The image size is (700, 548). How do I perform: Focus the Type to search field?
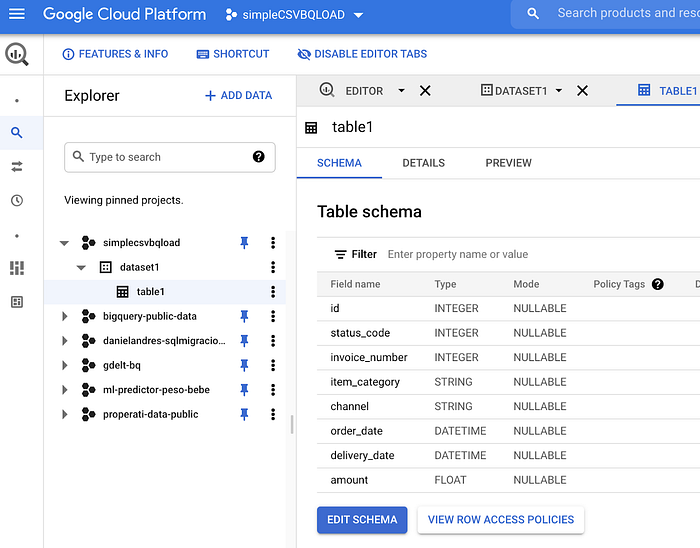point(170,157)
